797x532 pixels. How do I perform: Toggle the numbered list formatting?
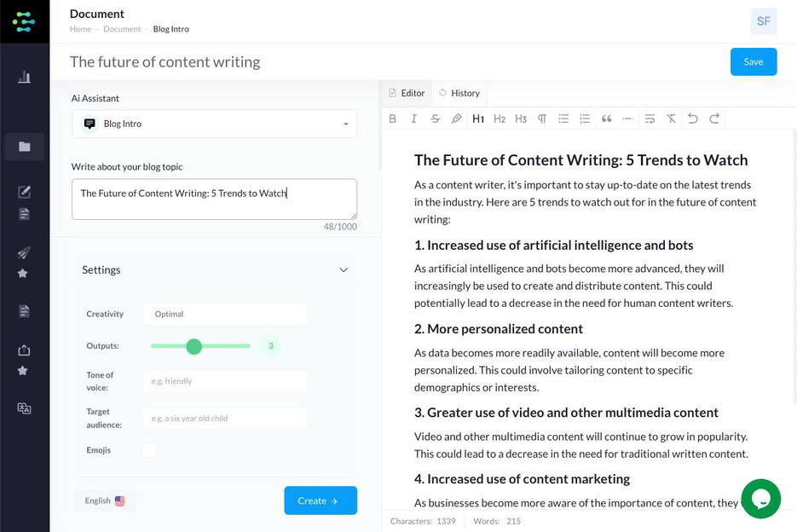tap(585, 119)
